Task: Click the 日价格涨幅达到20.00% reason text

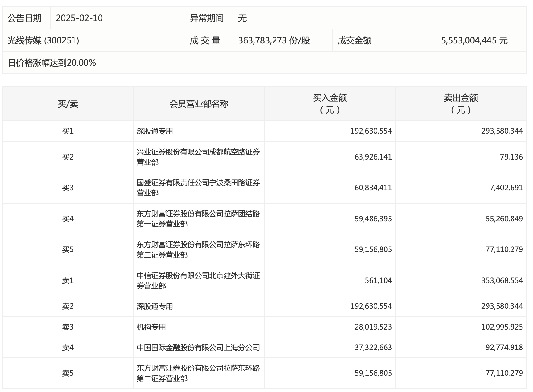Action: click(52, 63)
